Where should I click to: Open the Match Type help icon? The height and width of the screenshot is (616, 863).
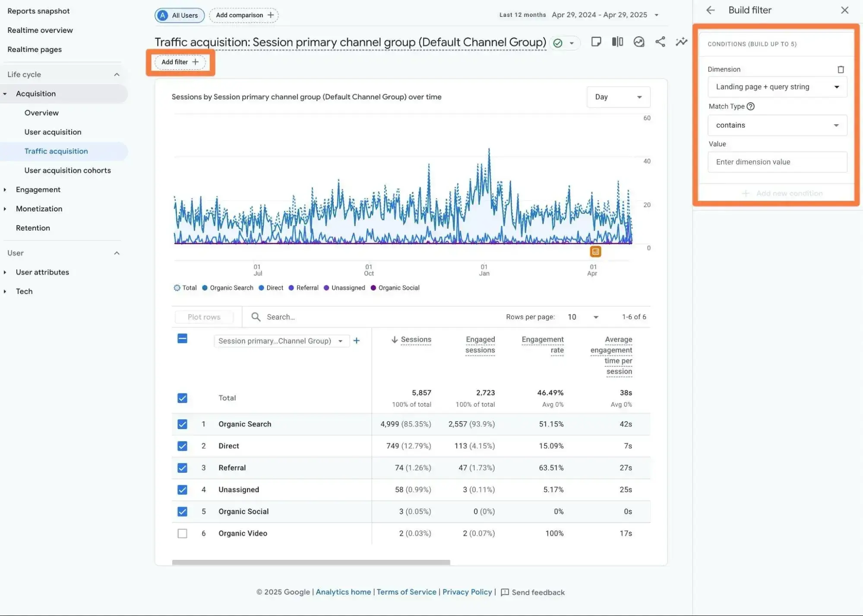tap(751, 106)
